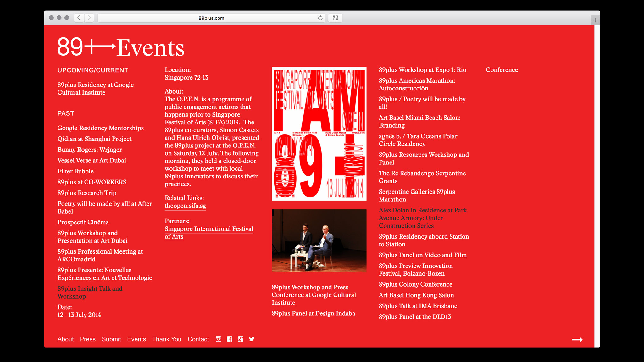This screenshot has height=362, width=644.
Task: Open 89plus Workshop at Expo 1: Rio
Action: [422, 70]
